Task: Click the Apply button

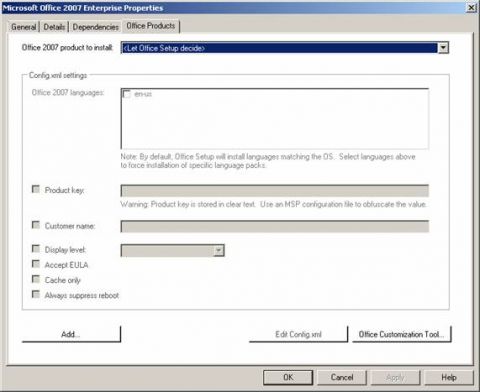Action: point(395,377)
